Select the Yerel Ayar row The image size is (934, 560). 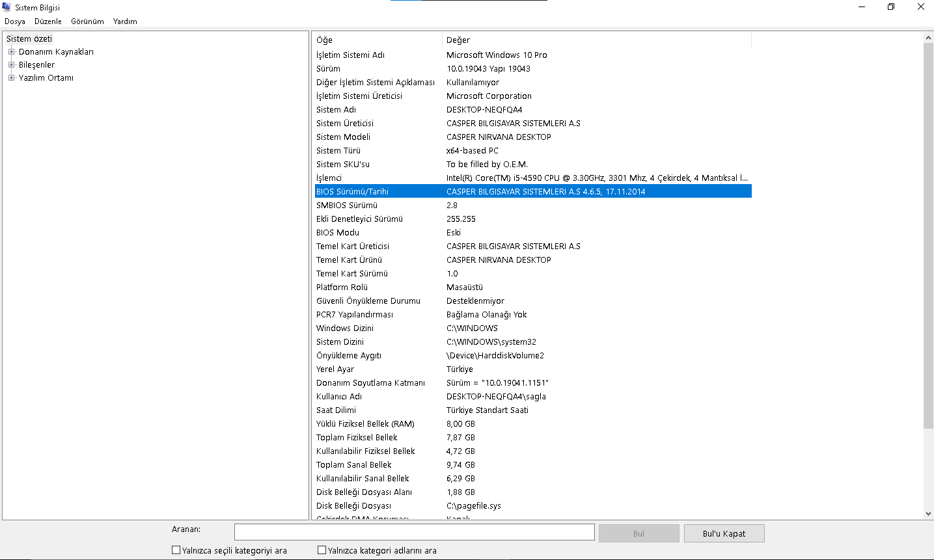coord(533,369)
